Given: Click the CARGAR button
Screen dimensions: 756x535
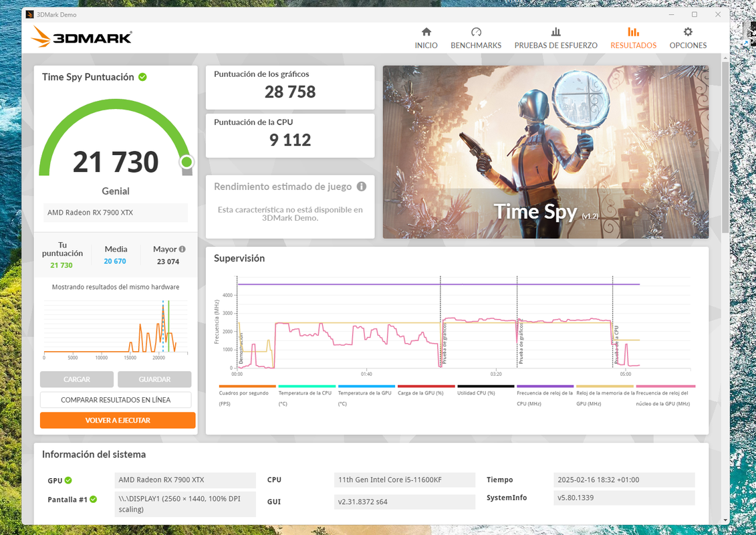Looking at the screenshot, I should (x=77, y=379).
